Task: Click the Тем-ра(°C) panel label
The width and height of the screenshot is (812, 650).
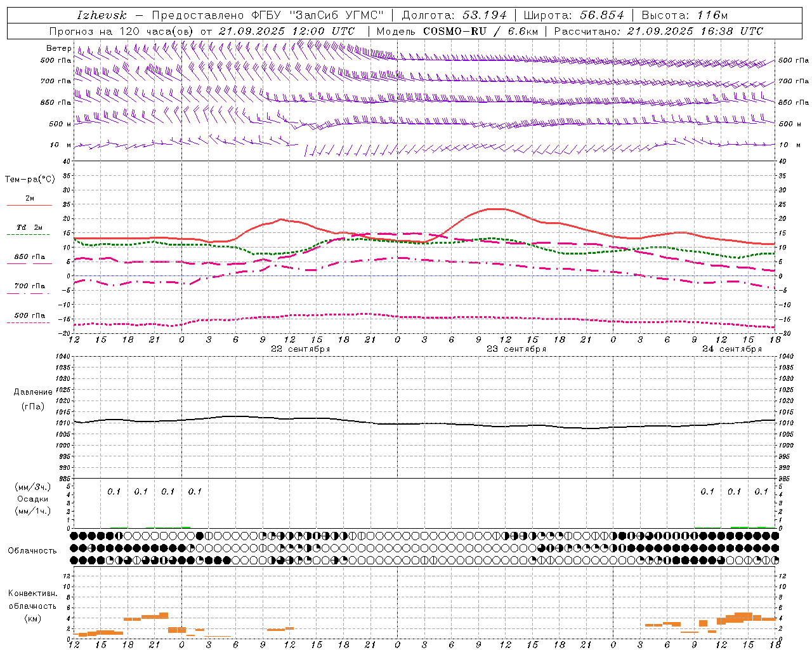Action: 30,180
